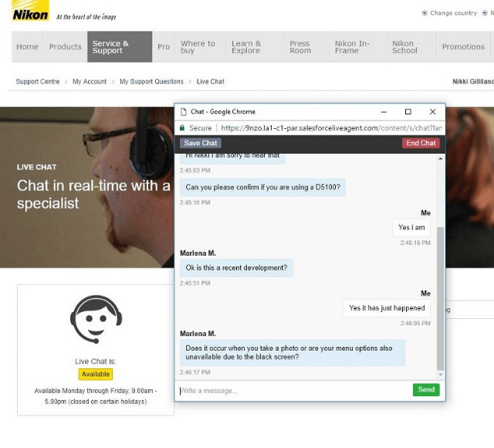Click the chat scrollbar up arrow
Image resolution: width=494 pixels, height=448 pixels.
pyautogui.click(x=441, y=158)
